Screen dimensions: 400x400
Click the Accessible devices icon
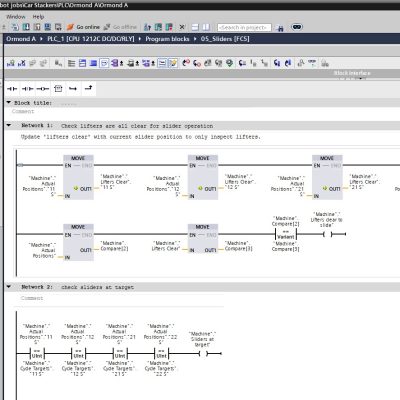tap(147, 27)
